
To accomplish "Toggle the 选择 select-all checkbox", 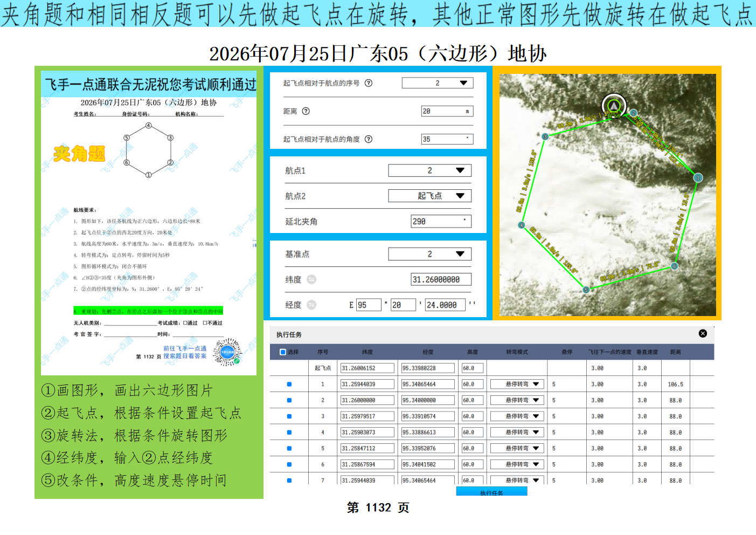I will pos(283,352).
